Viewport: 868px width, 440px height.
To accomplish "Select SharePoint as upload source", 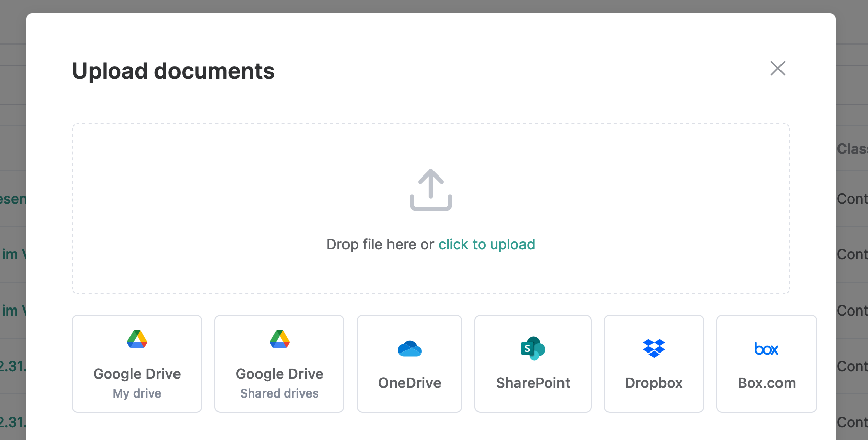I will (x=533, y=364).
